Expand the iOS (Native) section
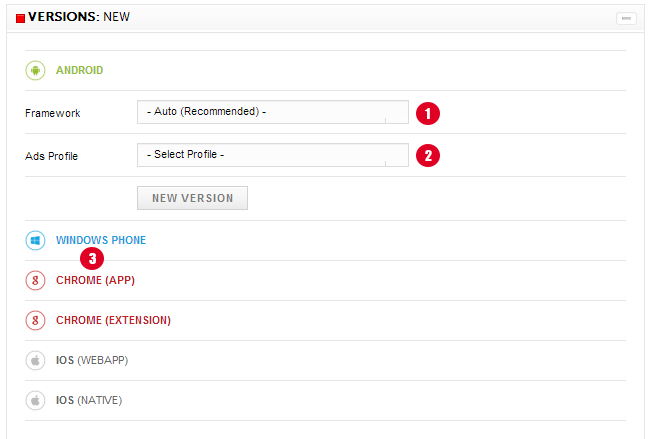Image resolution: width=650 pixels, height=439 pixels. [89, 400]
